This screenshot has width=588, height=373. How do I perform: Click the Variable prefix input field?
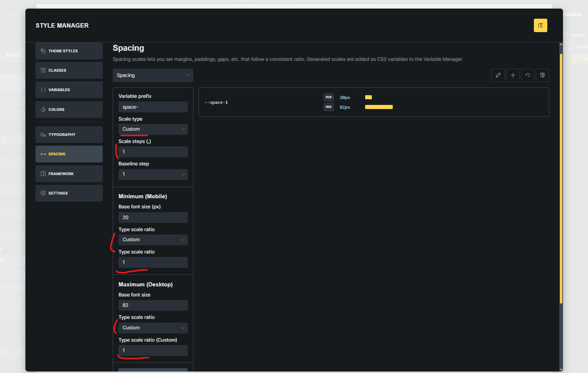point(153,107)
